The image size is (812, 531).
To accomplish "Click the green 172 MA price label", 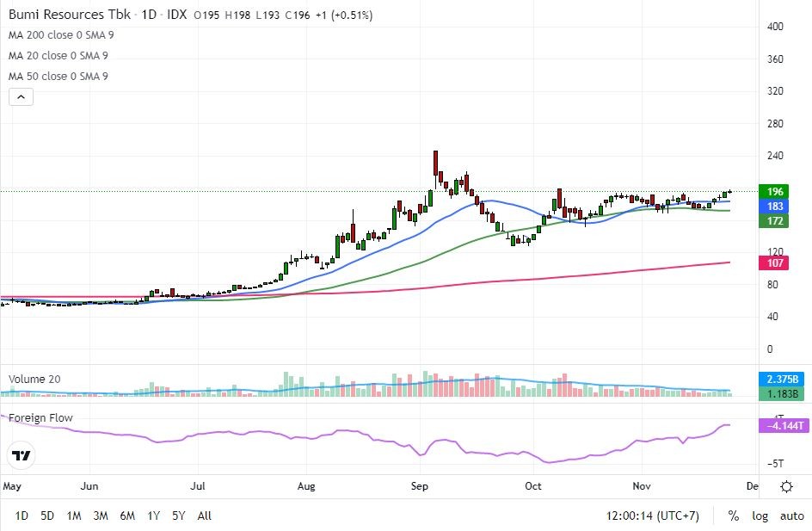I will 773,220.
